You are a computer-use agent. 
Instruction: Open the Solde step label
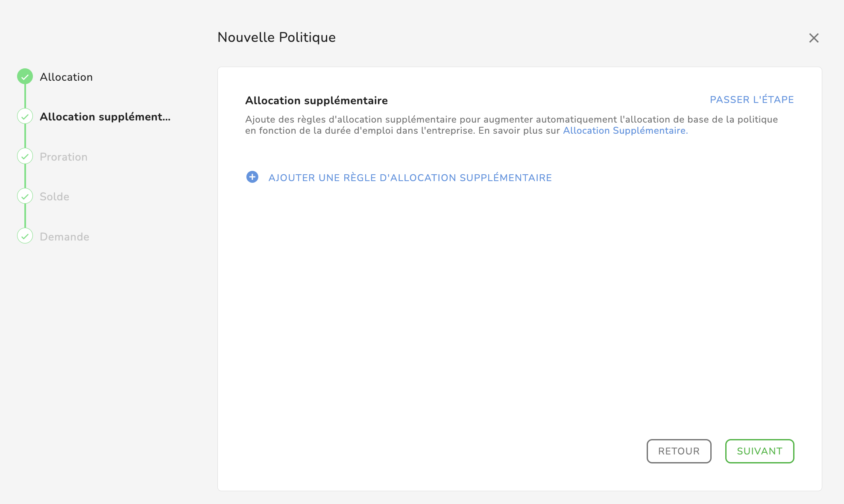coord(54,196)
